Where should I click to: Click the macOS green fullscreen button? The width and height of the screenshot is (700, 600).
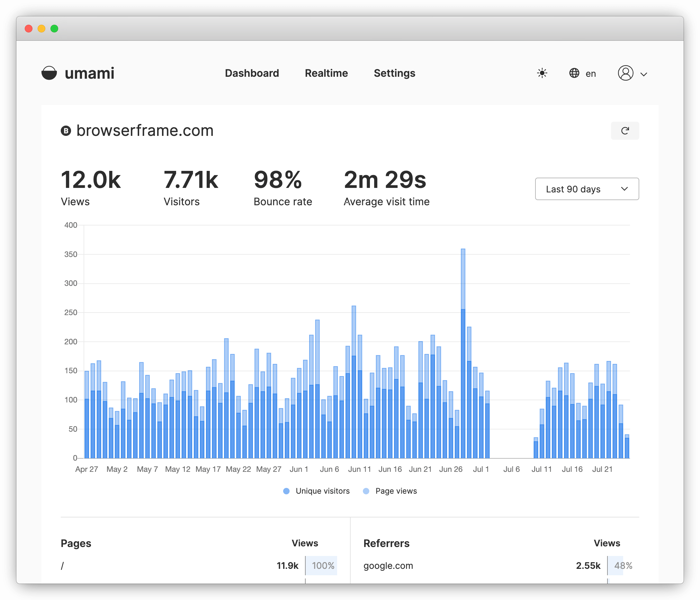tap(54, 29)
